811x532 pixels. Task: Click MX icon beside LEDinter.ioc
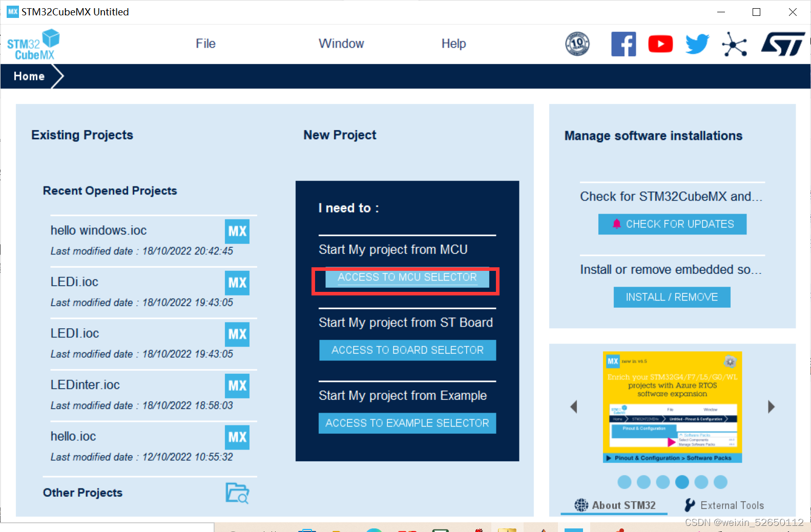(237, 386)
